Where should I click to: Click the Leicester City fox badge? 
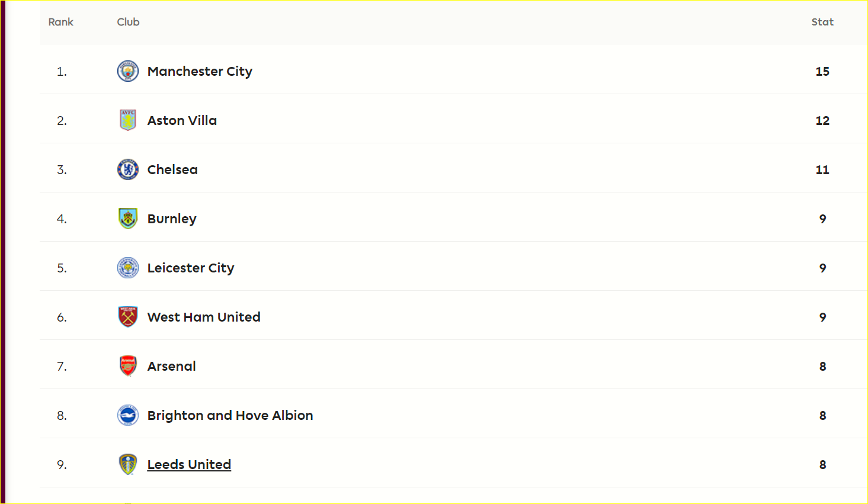point(128,268)
